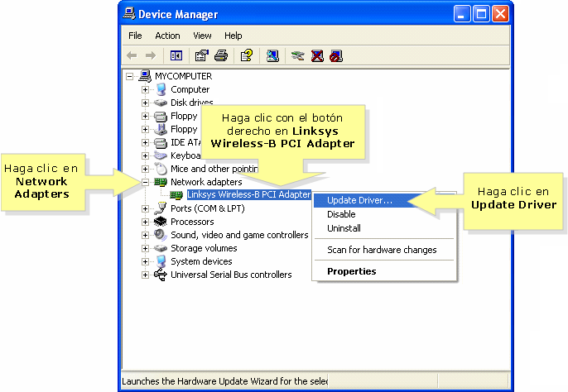
Task: Choose Uninstall from context menu
Action: tap(384, 228)
